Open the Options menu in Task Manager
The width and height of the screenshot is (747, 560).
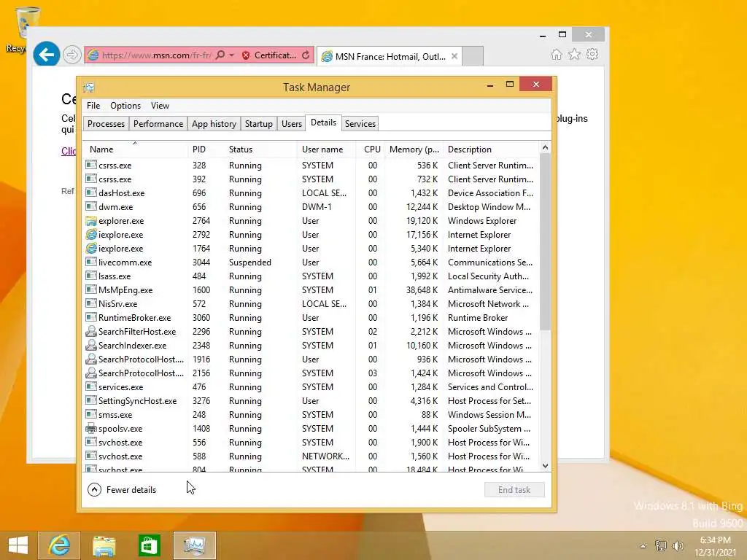[125, 106]
